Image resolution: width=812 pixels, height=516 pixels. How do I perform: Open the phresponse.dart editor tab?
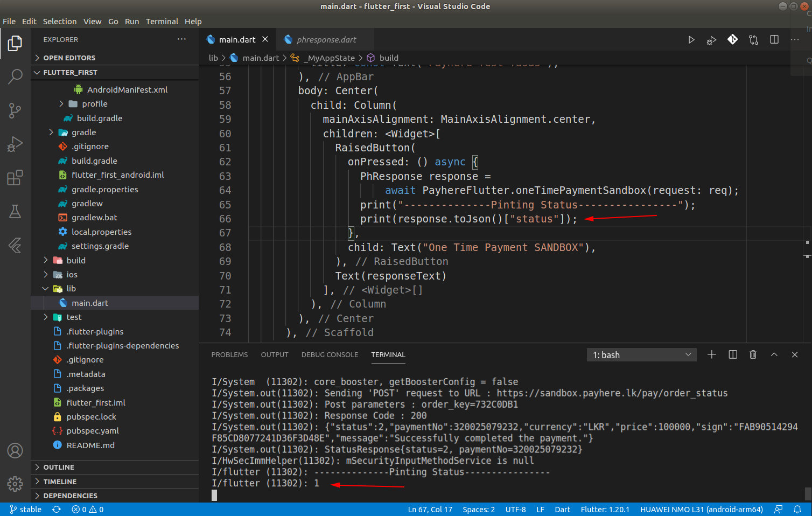(326, 40)
